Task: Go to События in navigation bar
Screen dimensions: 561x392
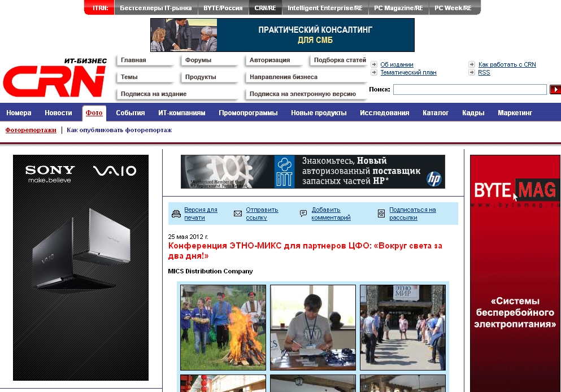Action: 131,112
